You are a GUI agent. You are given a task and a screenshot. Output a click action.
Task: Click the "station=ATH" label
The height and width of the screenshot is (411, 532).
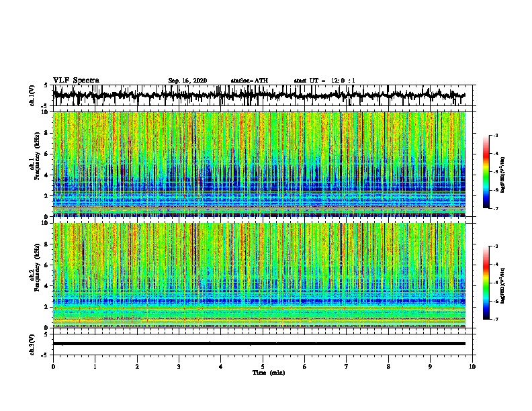pyautogui.click(x=249, y=81)
